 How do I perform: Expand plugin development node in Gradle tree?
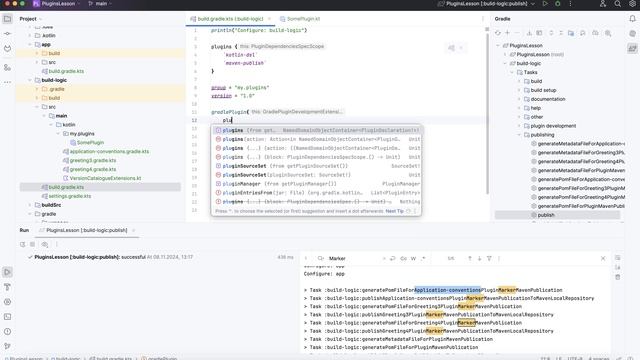520,126
